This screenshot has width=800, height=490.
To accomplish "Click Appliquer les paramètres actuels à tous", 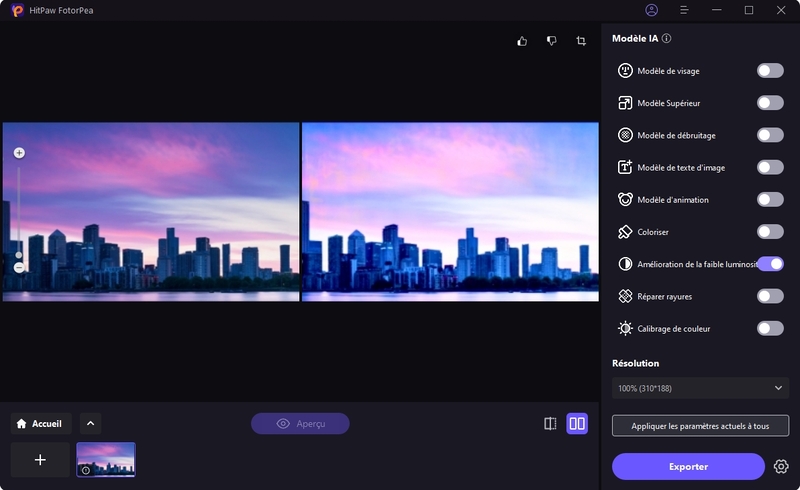I will (700, 426).
